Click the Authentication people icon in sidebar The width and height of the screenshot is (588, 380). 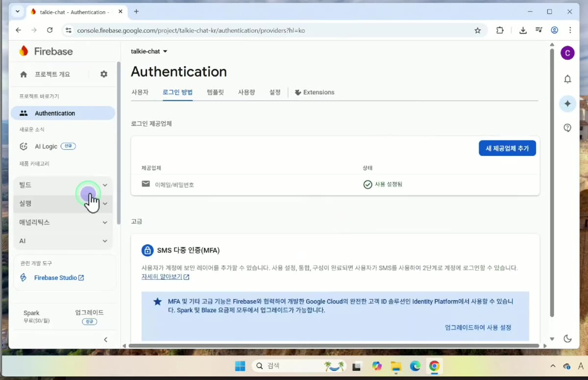tap(24, 113)
